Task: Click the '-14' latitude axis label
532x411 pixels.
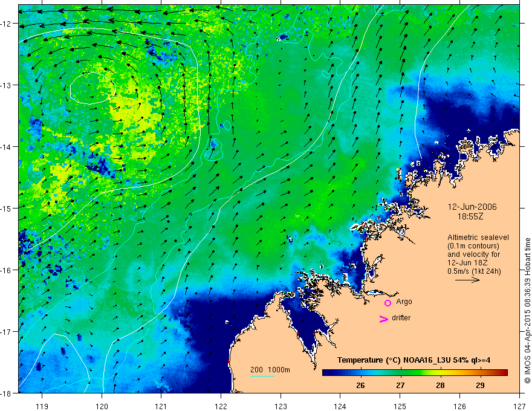Action: point(6,147)
